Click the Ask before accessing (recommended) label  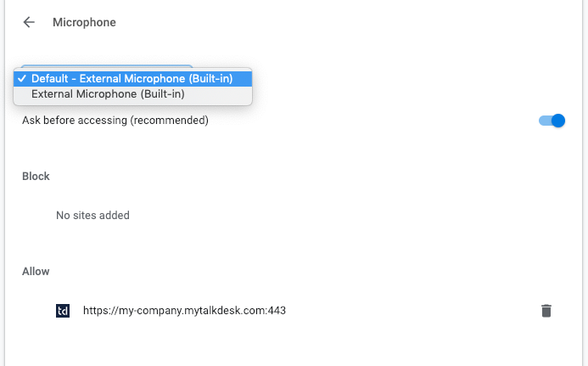tap(115, 121)
